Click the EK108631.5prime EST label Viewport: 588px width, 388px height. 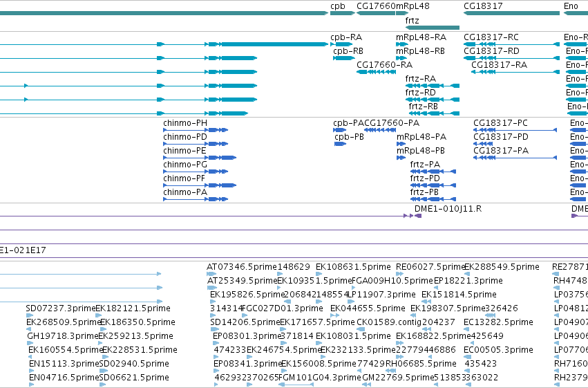coord(353,267)
